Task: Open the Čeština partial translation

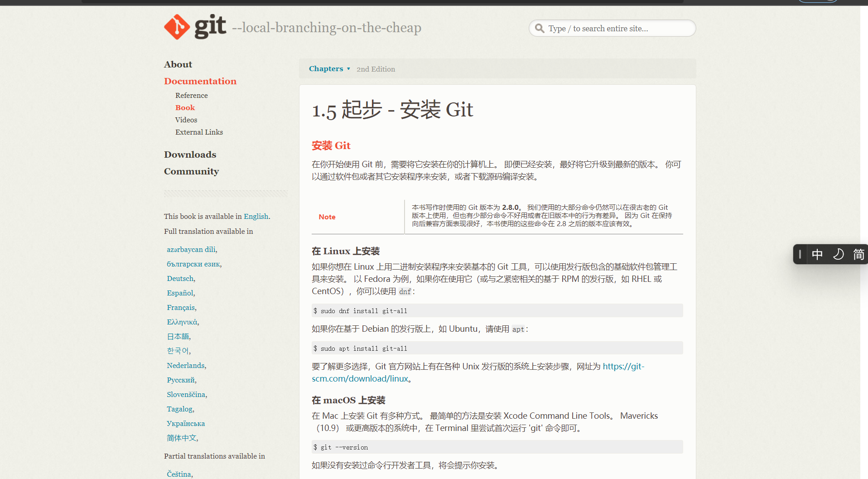Action: [179, 474]
